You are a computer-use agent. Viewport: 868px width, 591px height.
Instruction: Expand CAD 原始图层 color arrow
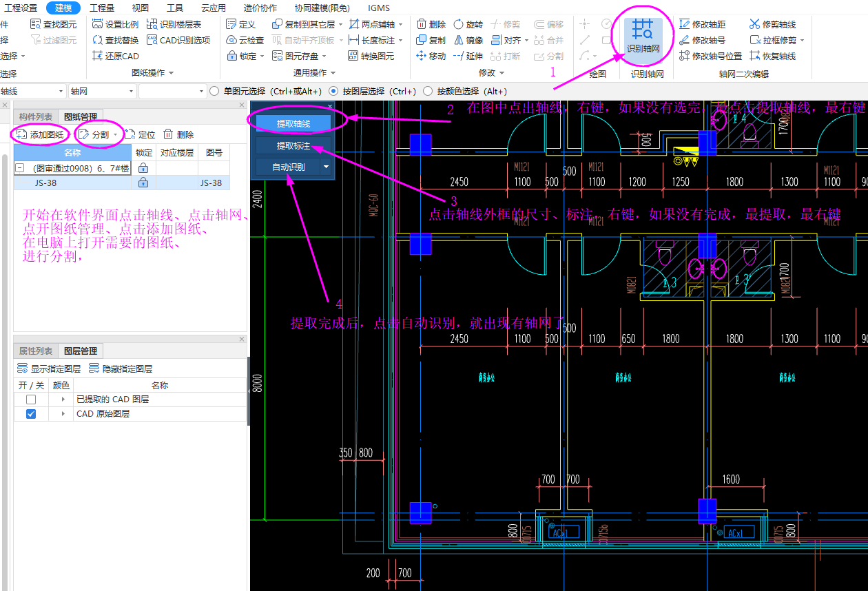[63, 414]
